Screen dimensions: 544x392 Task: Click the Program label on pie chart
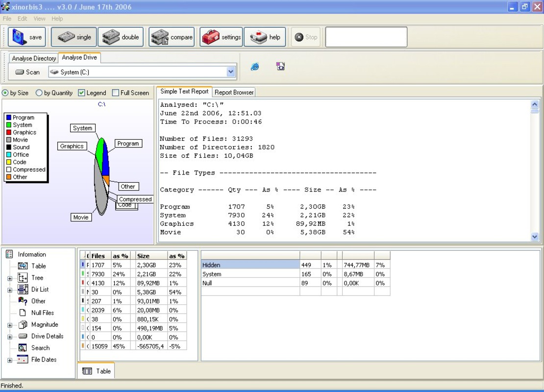tap(128, 143)
